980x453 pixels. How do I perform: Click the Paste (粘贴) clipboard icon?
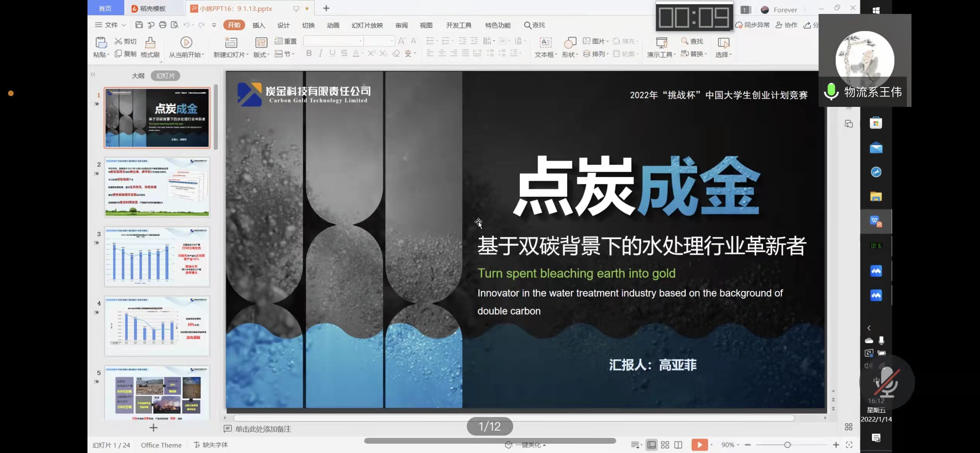coord(101,43)
